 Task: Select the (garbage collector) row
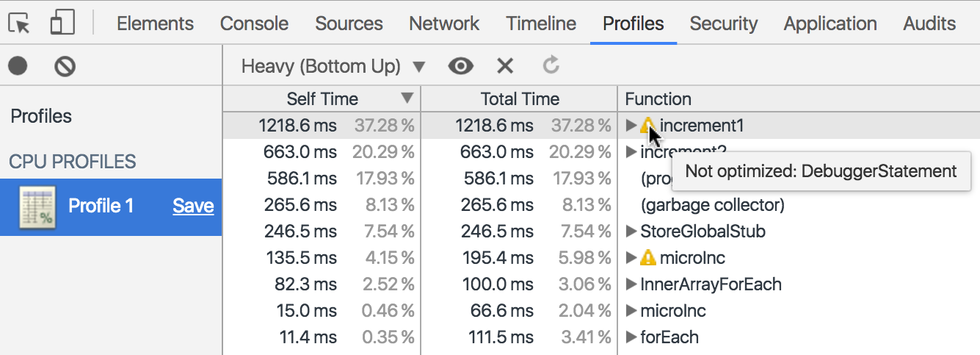pos(601,205)
